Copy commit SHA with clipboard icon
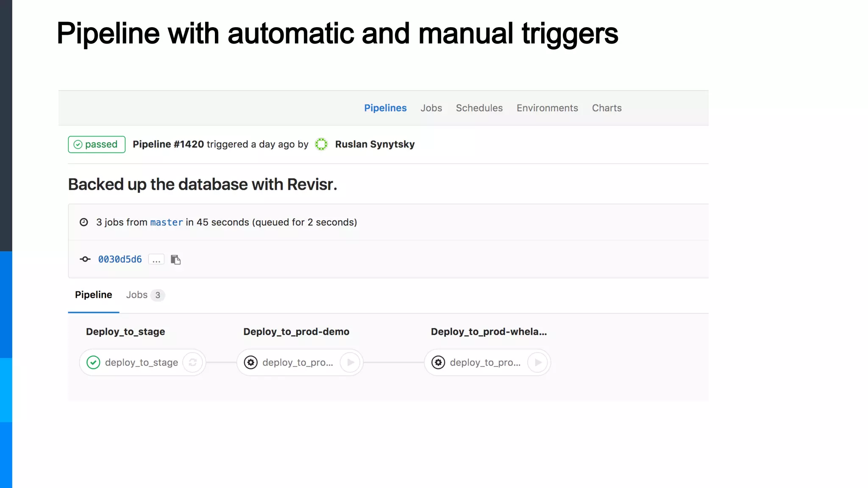 pyautogui.click(x=175, y=260)
